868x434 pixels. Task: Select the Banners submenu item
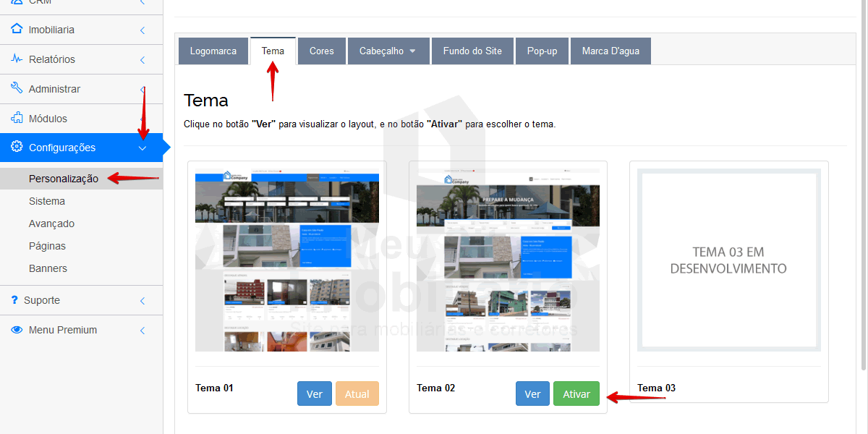pyautogui.click(x=48, y=268)
